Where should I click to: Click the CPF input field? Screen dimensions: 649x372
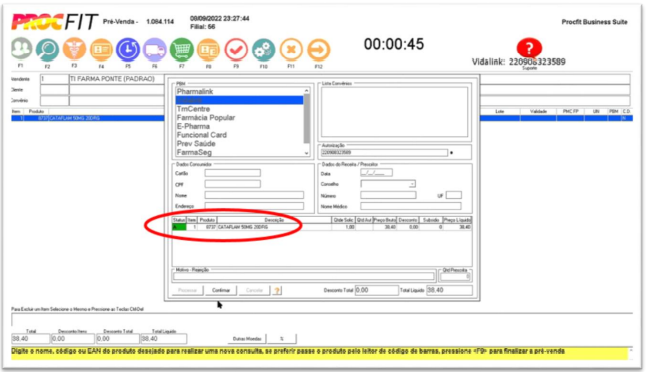(233, 184)
